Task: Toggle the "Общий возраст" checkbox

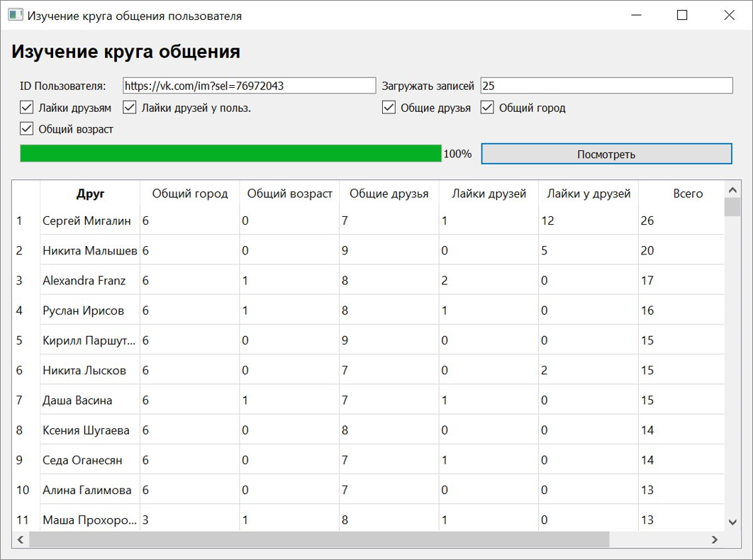Action: click(x=26, y=128)
